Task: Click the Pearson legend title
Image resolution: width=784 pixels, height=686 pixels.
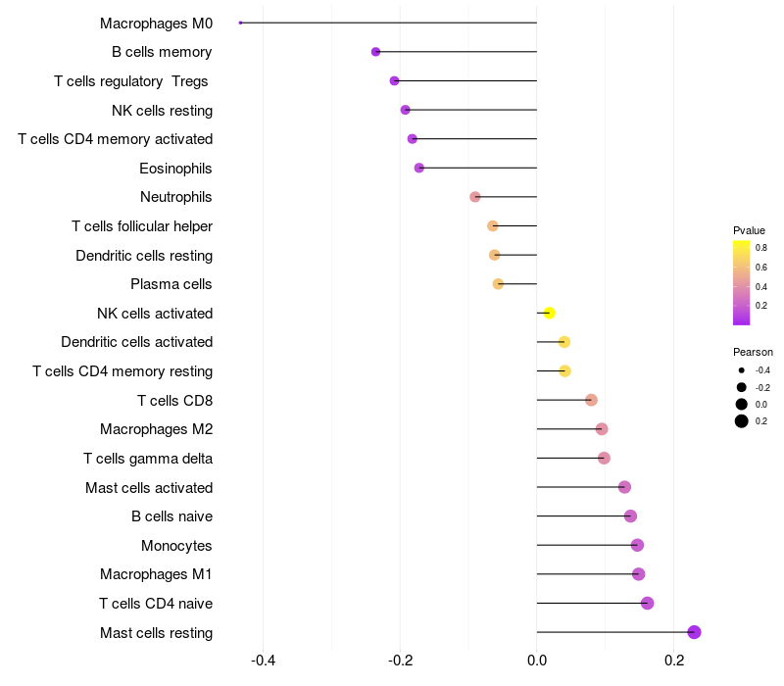Action: (x=753, y=352)
